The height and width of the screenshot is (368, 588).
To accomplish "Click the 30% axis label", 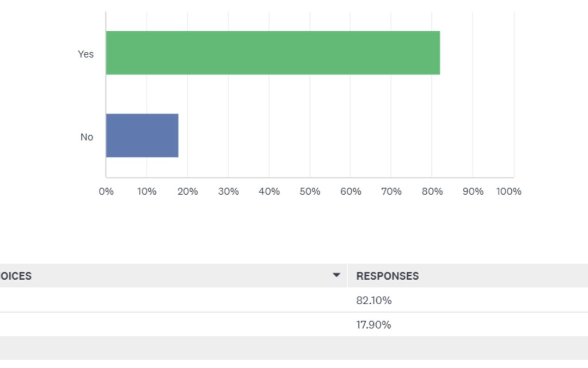I will click(228, 191).
